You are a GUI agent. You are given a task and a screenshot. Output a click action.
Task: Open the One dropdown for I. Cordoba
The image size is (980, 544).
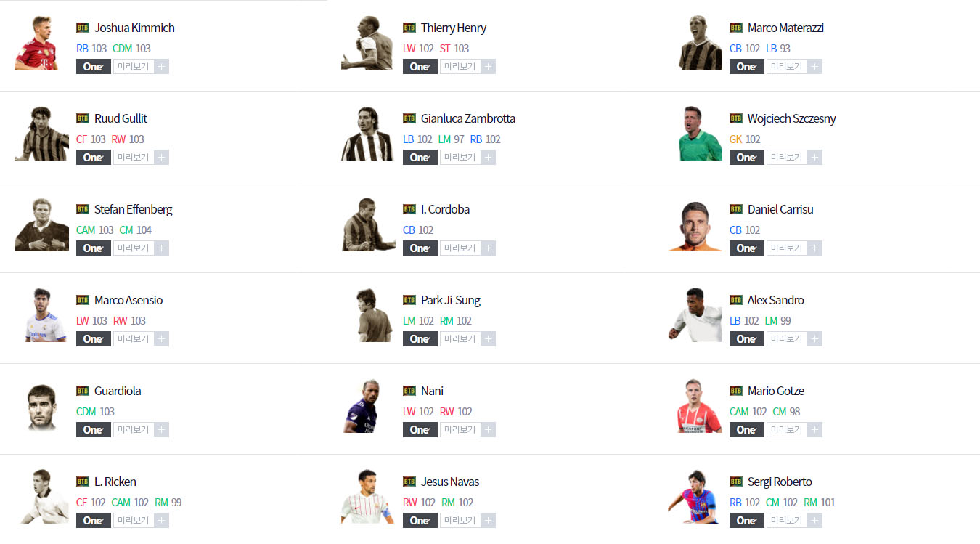(x=420, y=248)
